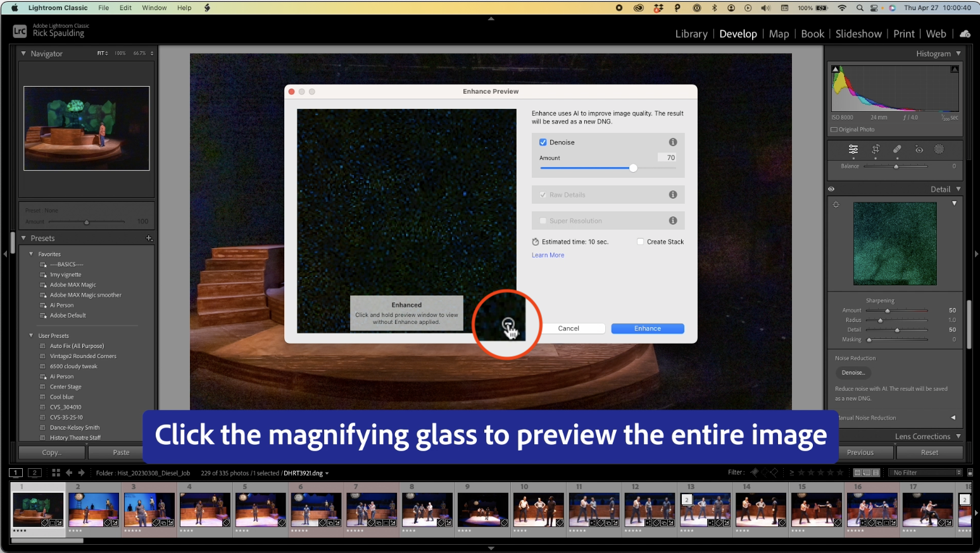Open the Learn More link

(x=548, y=254)
